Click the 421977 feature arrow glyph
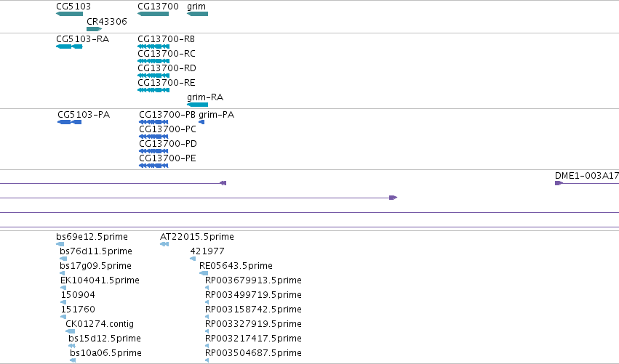The width and height of the screenshot is (619, 364). point(193,259)
